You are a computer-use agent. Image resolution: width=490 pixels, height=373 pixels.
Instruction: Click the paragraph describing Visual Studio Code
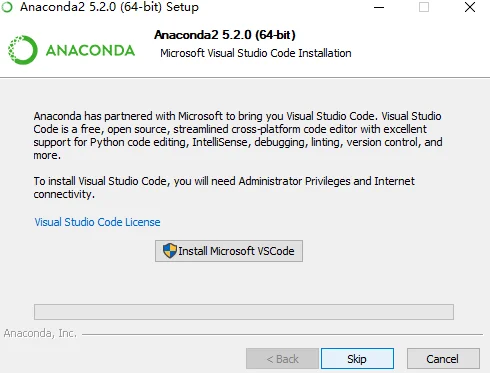(238, 136)
